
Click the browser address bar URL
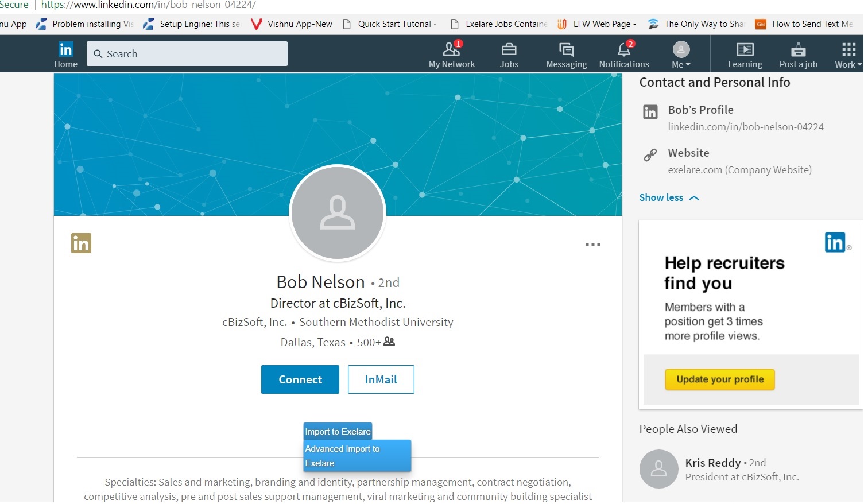click(149, 5)
